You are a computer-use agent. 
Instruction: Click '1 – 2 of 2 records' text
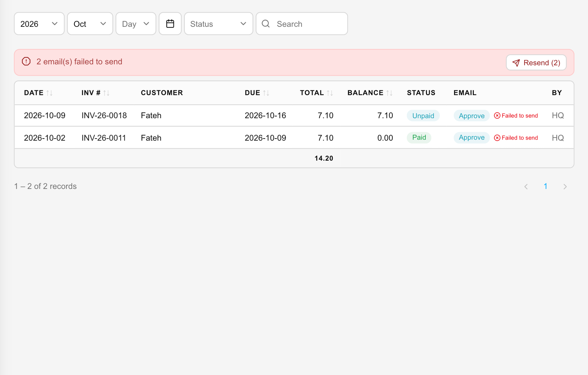point(45,186)
